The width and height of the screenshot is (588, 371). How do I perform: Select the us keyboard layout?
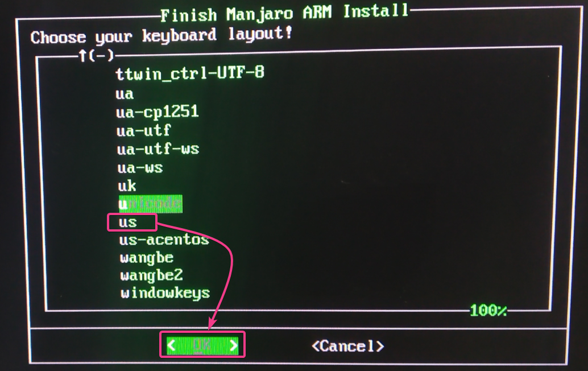pos(127,222)
